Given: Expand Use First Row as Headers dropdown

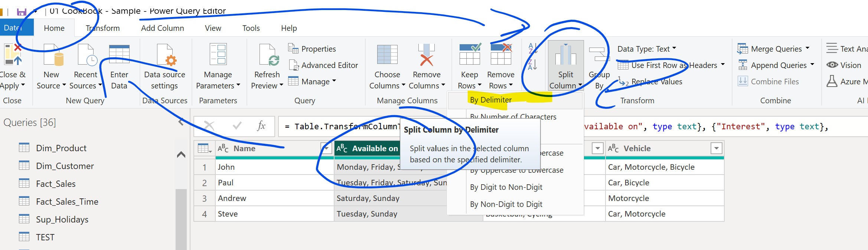Looking at the screenshot, I should pyautogui.click(x=722, y=64).
